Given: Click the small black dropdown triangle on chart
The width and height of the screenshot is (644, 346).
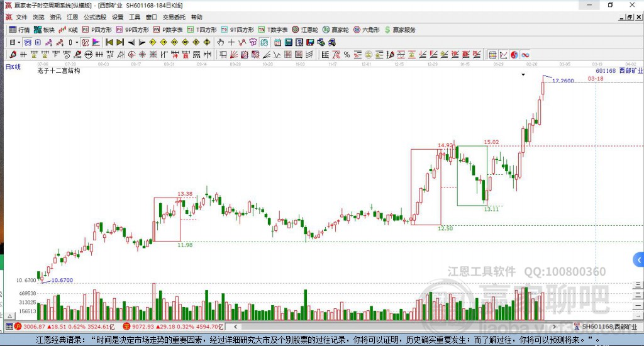Looking at the screenshot, I should pos(523,75).
